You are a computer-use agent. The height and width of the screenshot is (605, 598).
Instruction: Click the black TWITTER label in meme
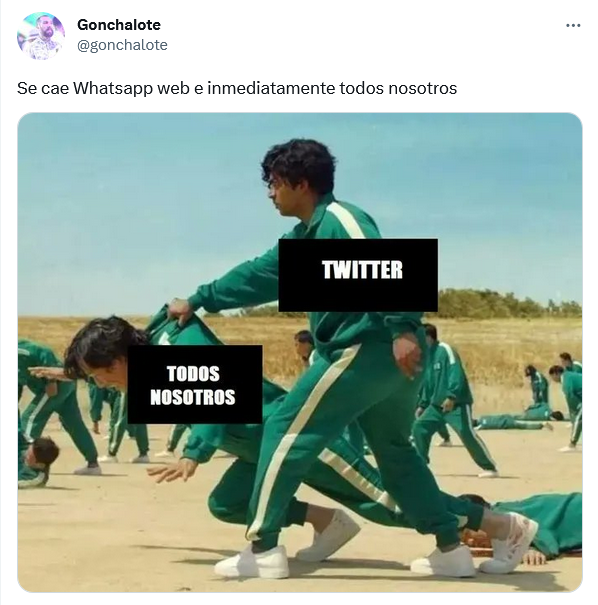click(358, 275)
